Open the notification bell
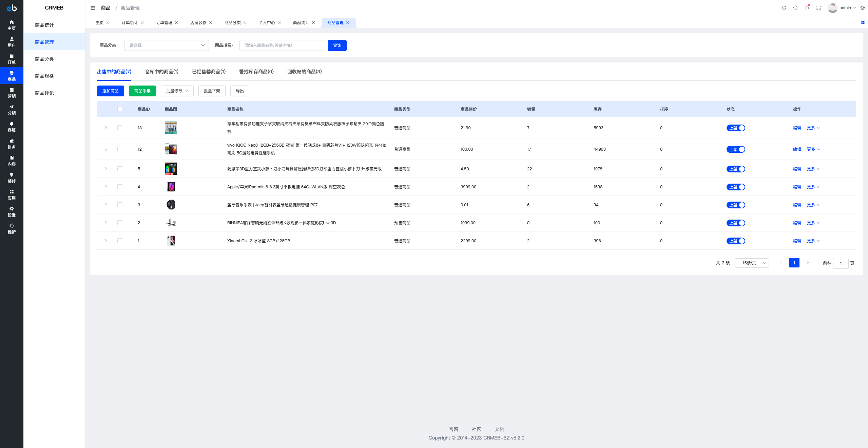The image size is (868, 448). tap(807, 8)
